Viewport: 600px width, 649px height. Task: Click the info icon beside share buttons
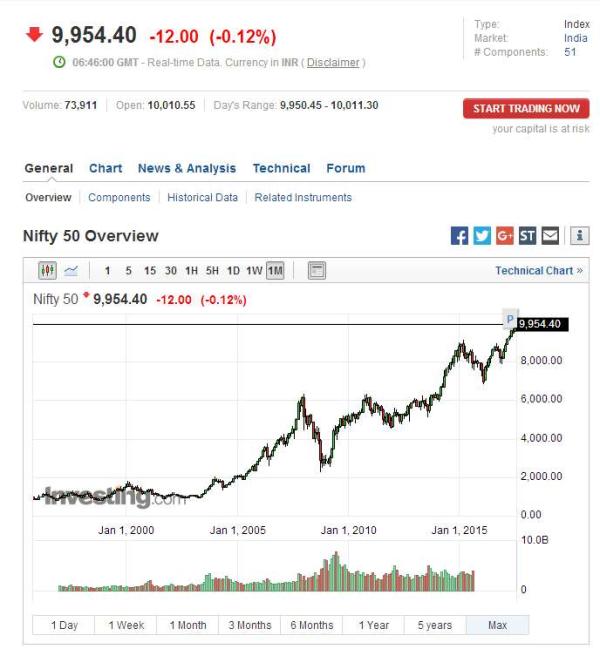(x=580, y=236)
